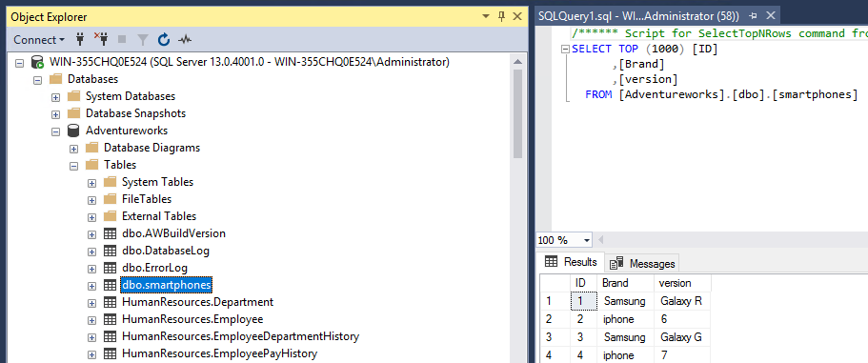Expand the System Databases folder
The image size is (868, 363).
coord(55,97)
